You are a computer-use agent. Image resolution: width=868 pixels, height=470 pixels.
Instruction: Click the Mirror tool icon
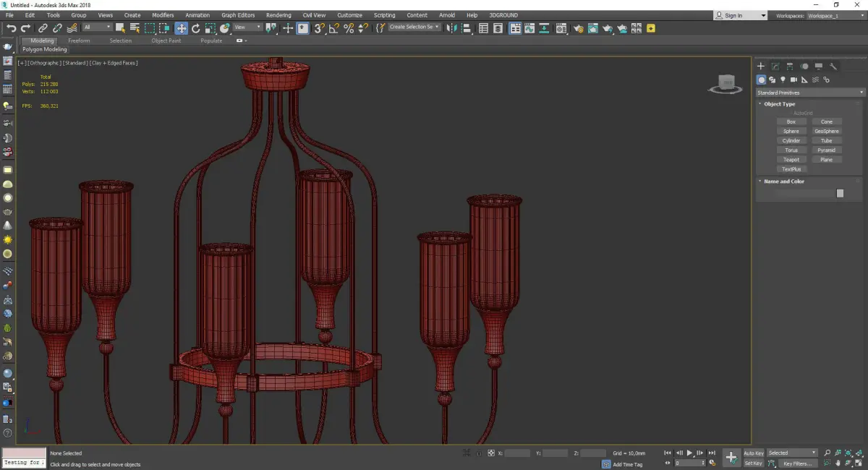(453, 28)
